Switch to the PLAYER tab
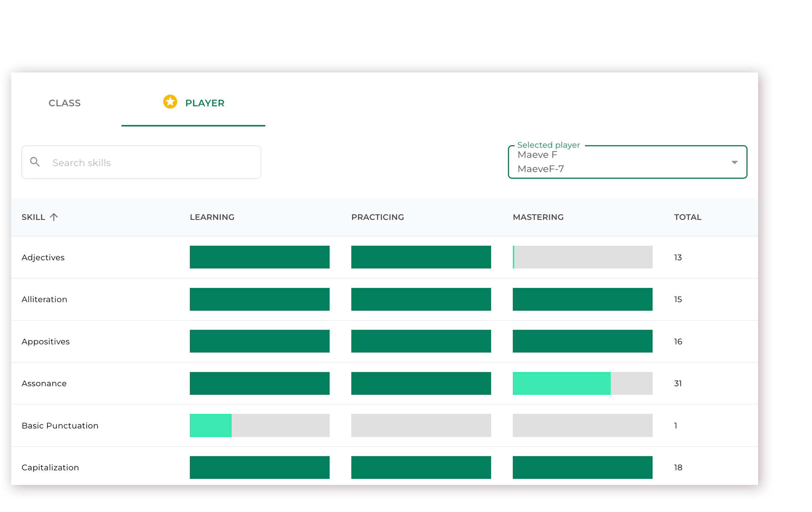 pyautogui.click(x=204, y=103)
